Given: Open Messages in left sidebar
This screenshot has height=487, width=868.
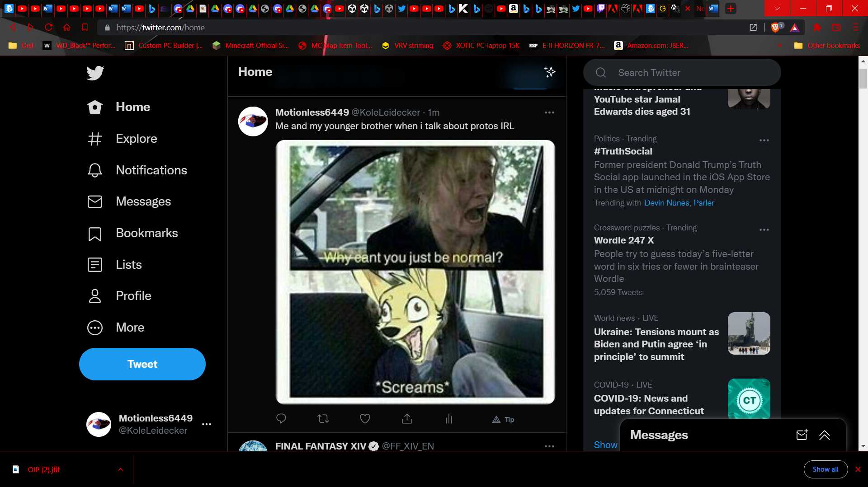Looking at the screenshot, I should point(129,201).
